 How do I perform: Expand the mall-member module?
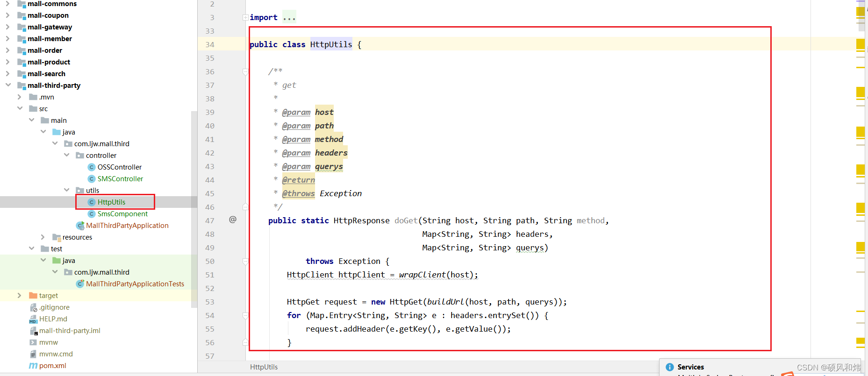(x=7, y=39)
